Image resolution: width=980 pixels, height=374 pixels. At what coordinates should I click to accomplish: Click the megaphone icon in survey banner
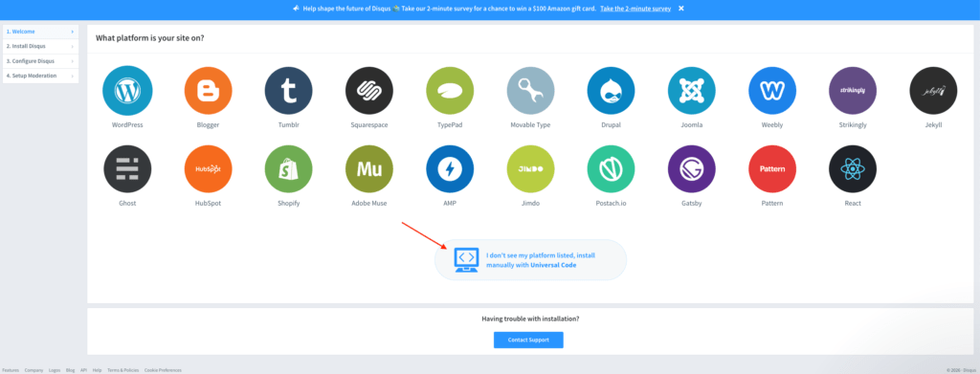[x=297, y=9]
